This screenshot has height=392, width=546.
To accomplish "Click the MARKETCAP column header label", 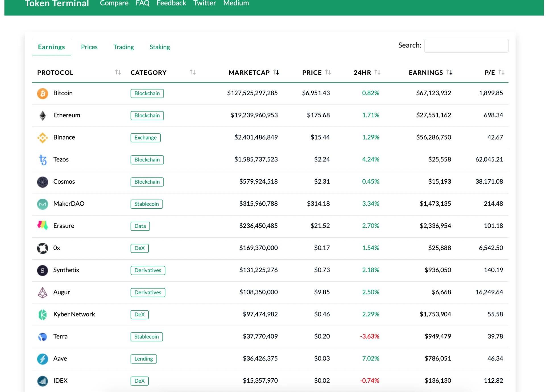I will pyautogui.click(x=249, y=72).
